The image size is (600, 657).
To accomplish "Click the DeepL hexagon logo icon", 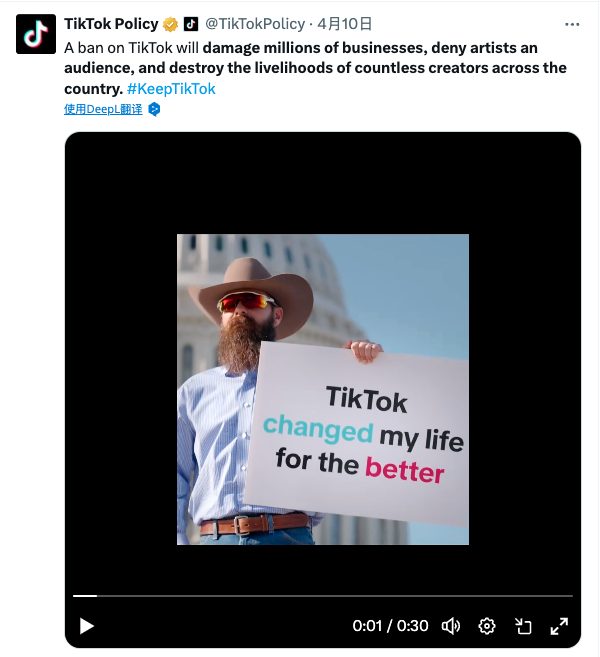I will coord(154,109).
